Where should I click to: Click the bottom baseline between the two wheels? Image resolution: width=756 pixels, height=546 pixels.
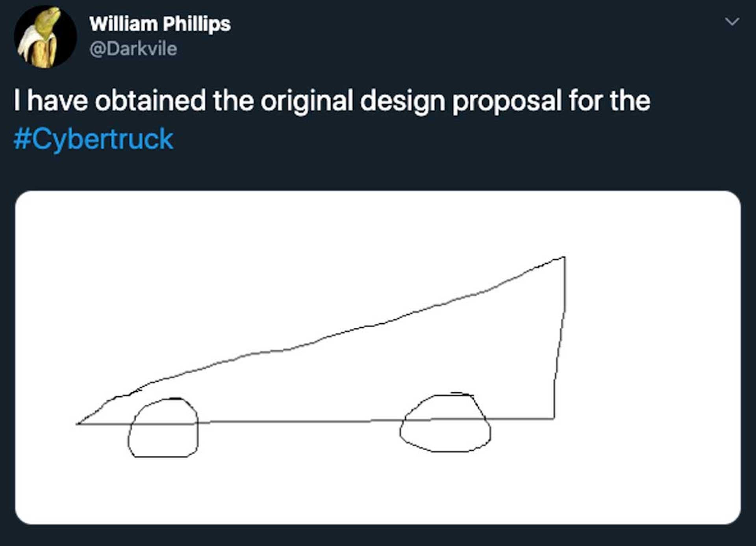coord(299,422)
